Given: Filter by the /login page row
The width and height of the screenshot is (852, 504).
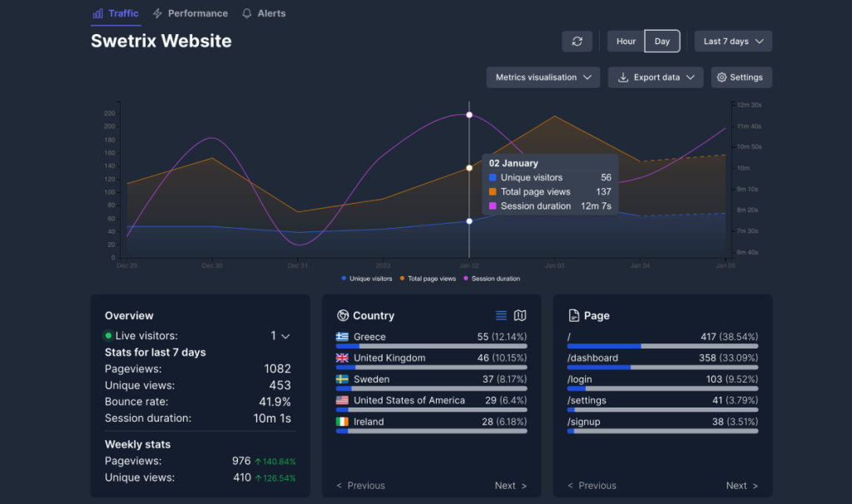Looking at the screenshot, I should (x=662, y=379).
